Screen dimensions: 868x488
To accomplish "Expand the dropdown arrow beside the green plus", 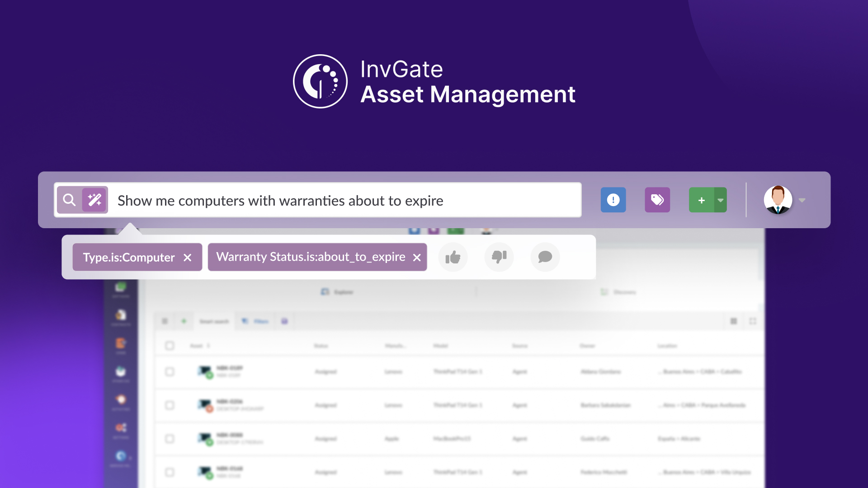I will coord(721,200).
